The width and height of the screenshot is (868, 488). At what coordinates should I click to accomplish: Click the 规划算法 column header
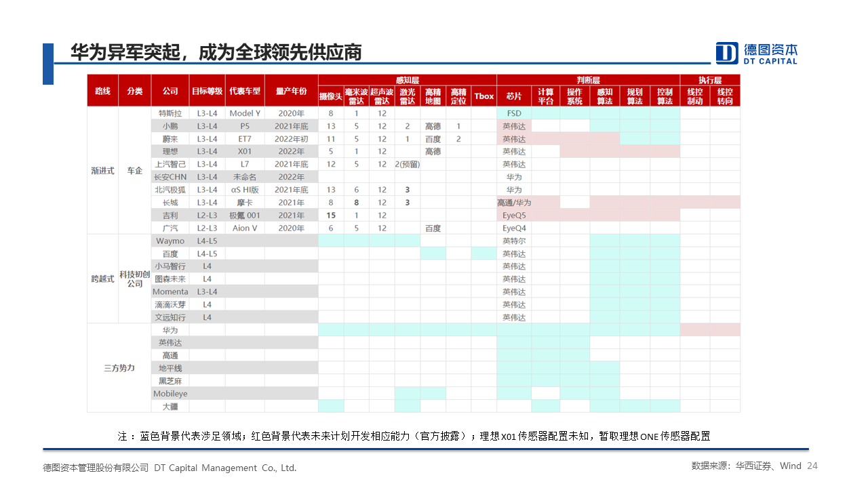635,96
